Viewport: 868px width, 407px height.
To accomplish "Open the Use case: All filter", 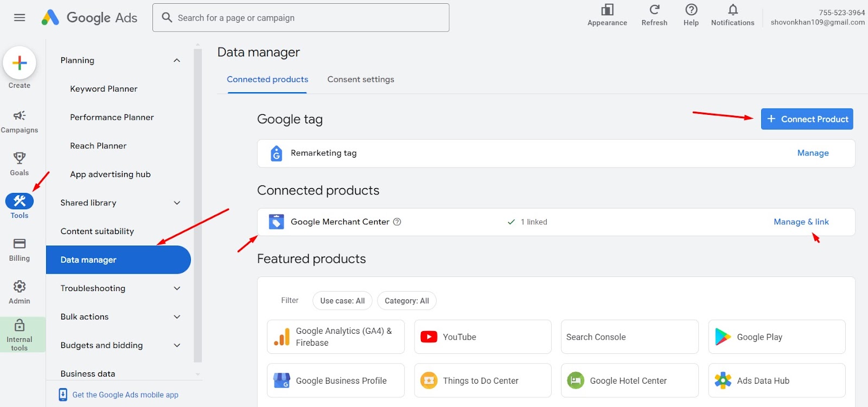I will (x=342, y=301).
